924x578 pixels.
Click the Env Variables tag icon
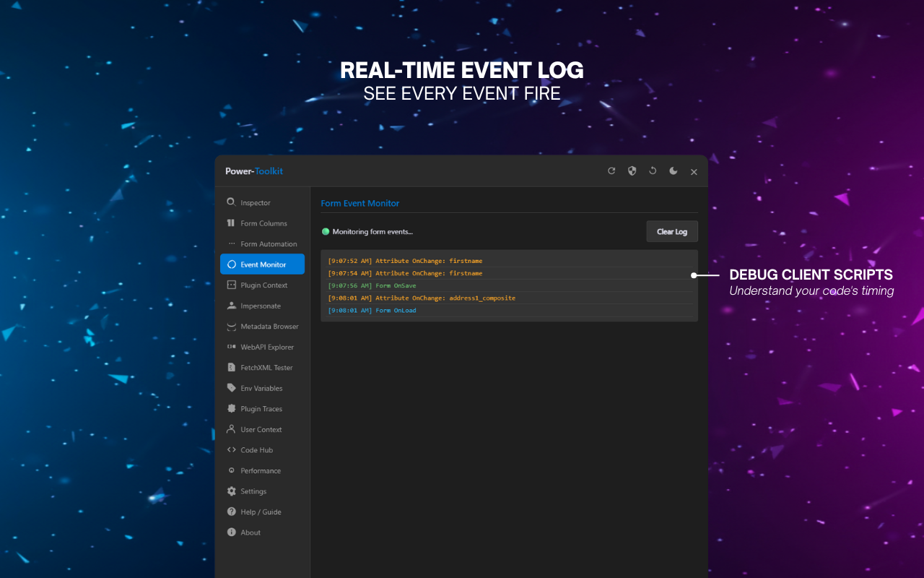231,388
